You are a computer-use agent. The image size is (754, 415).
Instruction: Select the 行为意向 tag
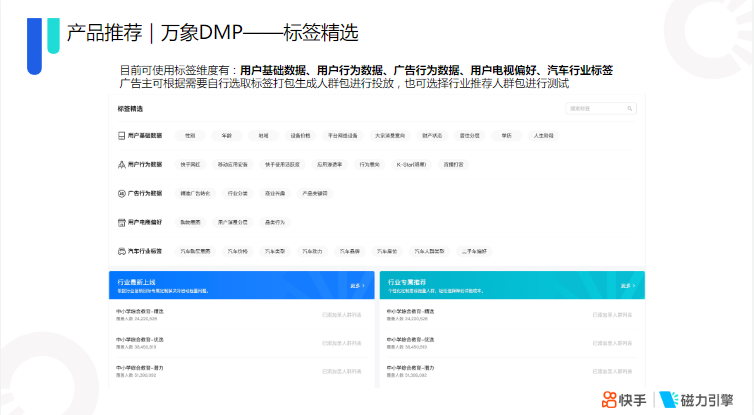369,165
